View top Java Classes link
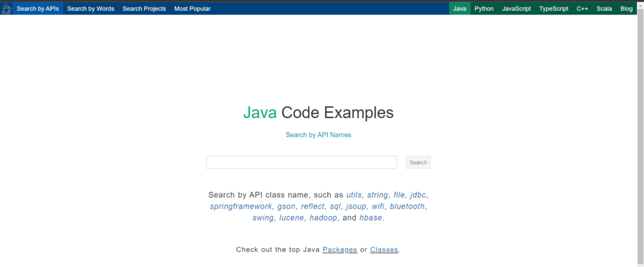The width and height of the screenshot is (644, 267). point(384,250)
